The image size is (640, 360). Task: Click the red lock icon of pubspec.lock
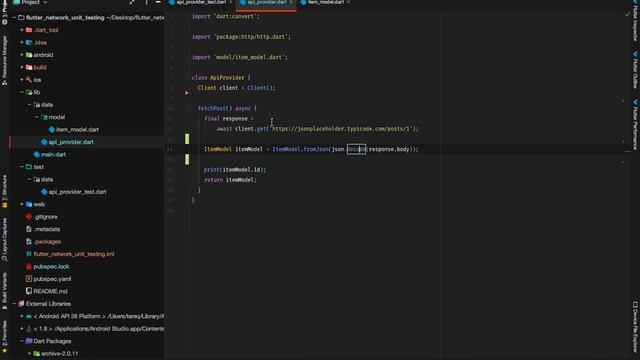click(x=29, y=267)
